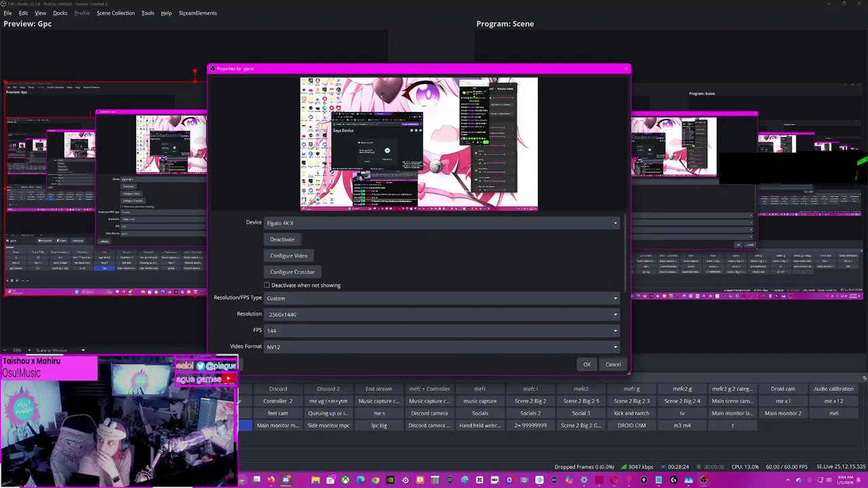This screenshot has height=488, width=868.
Task: Open the Resolution dropdown showing 2560x1440
Action: (x=441, y=314)
